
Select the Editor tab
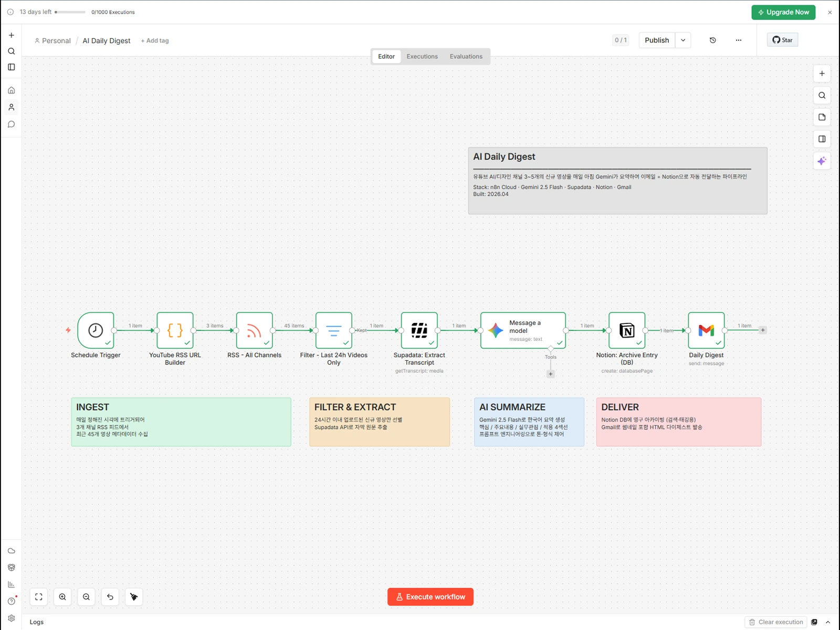click(x=386, y=57)
